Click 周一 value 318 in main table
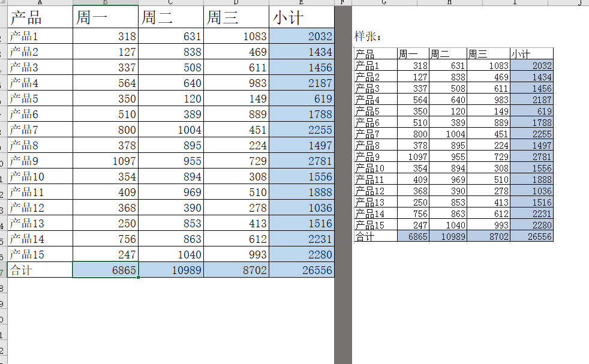 (106, 36)
